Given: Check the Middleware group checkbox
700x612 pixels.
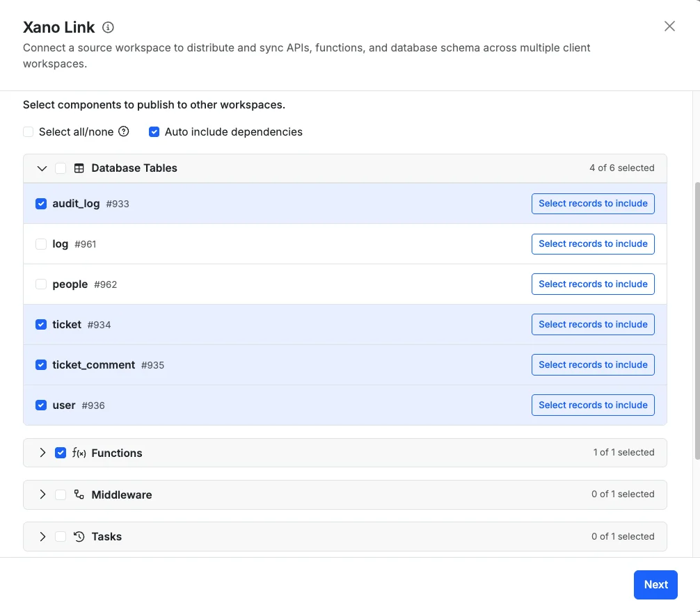Looking at the screenshot, I should point(61,494).
